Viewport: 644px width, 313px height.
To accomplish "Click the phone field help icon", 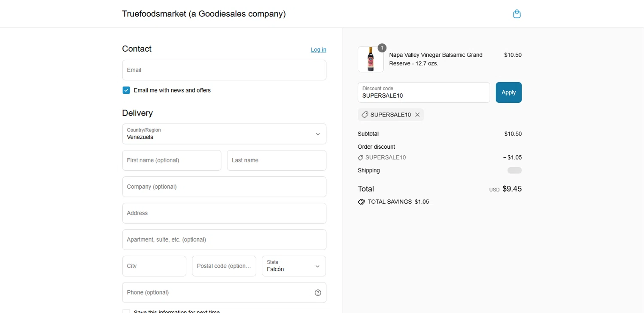I will (318, 293).
